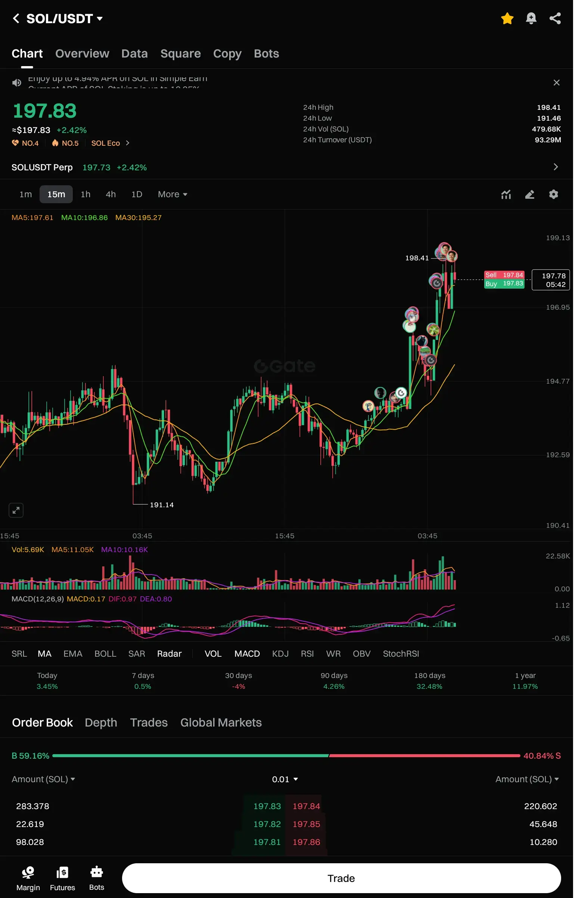This screenshot has width=588, height=898.
Task: Tap the green Buy 197.83 price tag
Action: click(504, 284)
